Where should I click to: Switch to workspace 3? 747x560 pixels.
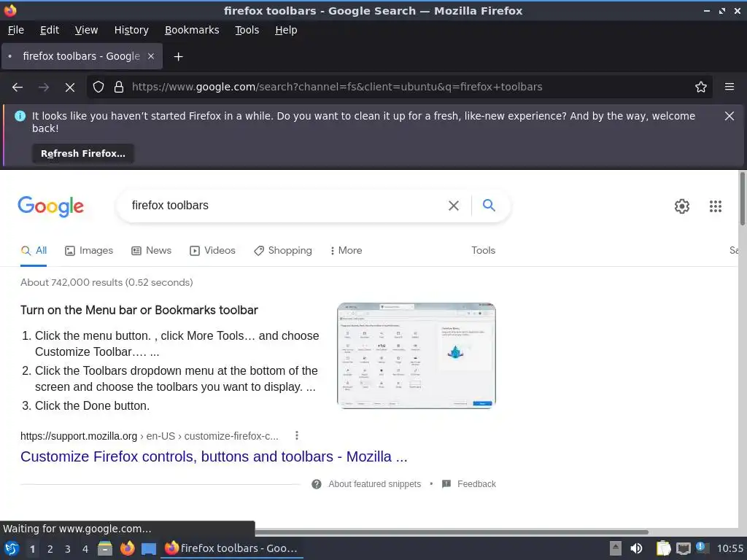click(x=68, y=549)
